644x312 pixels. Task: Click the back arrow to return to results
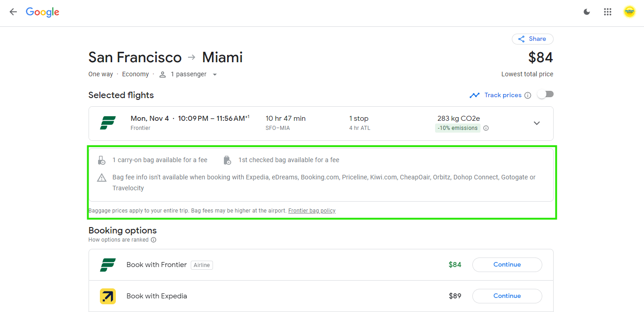point(13,12)
